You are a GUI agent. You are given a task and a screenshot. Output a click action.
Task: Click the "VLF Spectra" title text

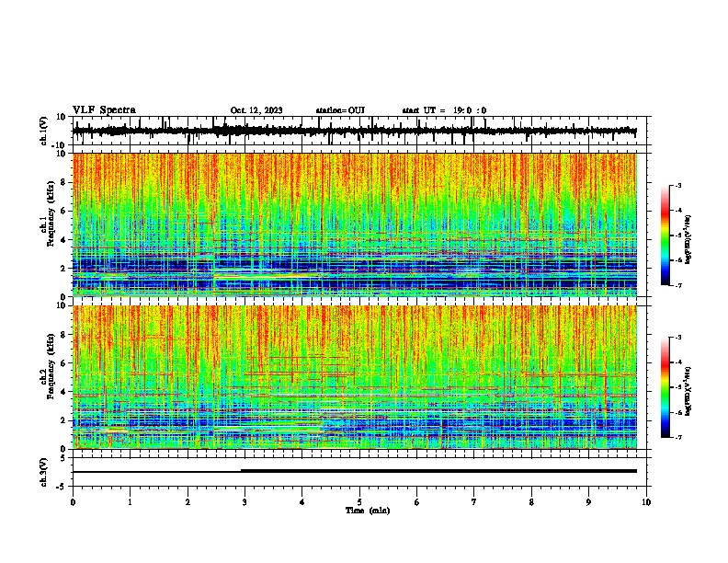(x=104, y=110)
